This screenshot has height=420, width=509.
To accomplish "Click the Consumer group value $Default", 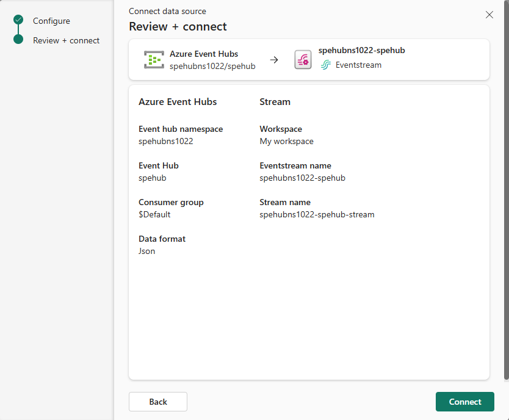I will (154, 214).
